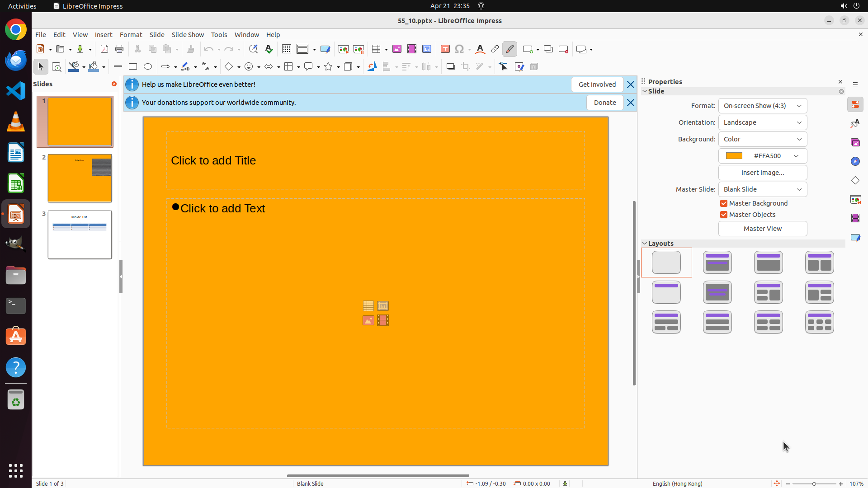The height and width of the screenshot is (488, 868).
Task: Open the slide Format dropdown
Action: pyautogui.click(x=762, y=106)
